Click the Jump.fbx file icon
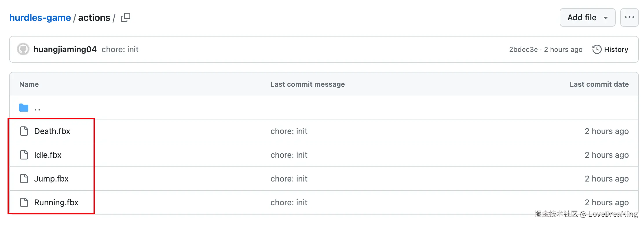The width and height of the screenshot is (644, 225). [x=24, y=179]
